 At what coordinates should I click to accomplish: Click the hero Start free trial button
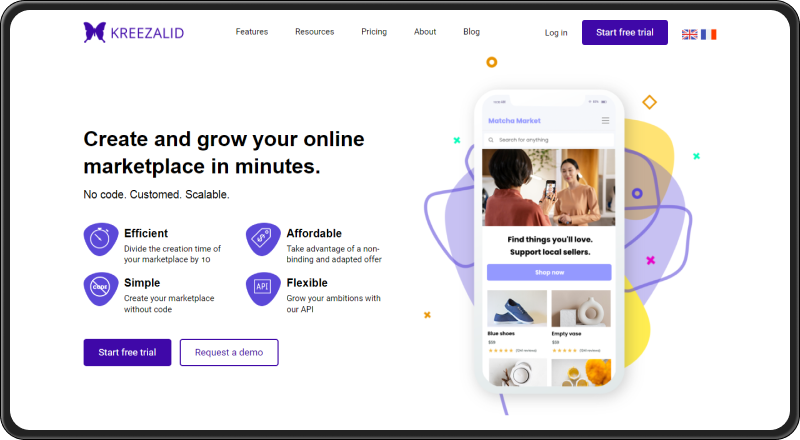click(127, 352)
